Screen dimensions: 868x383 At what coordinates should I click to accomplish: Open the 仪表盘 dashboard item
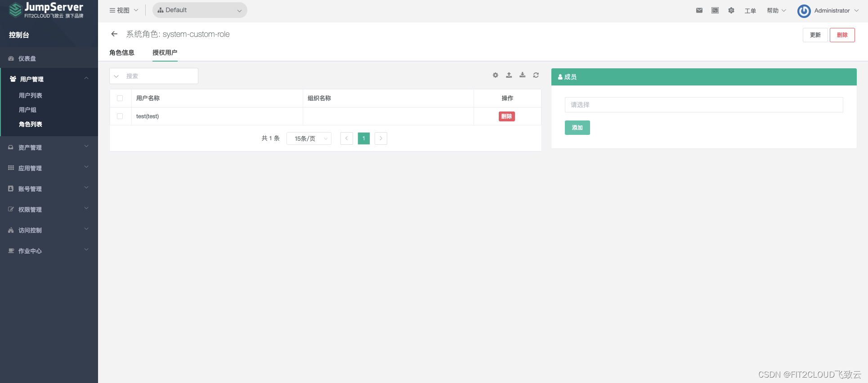(49, 58)
